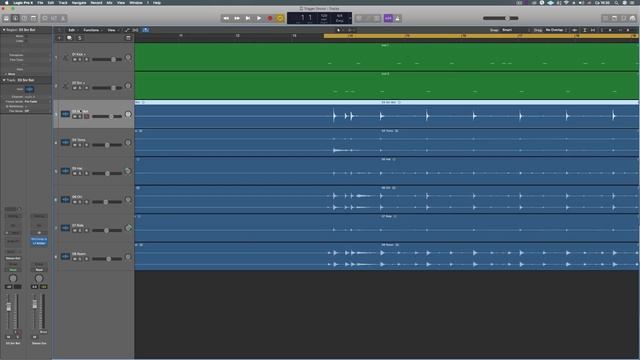Open the Loop Browser icon
640x360 pixels.
coord(624,18)
